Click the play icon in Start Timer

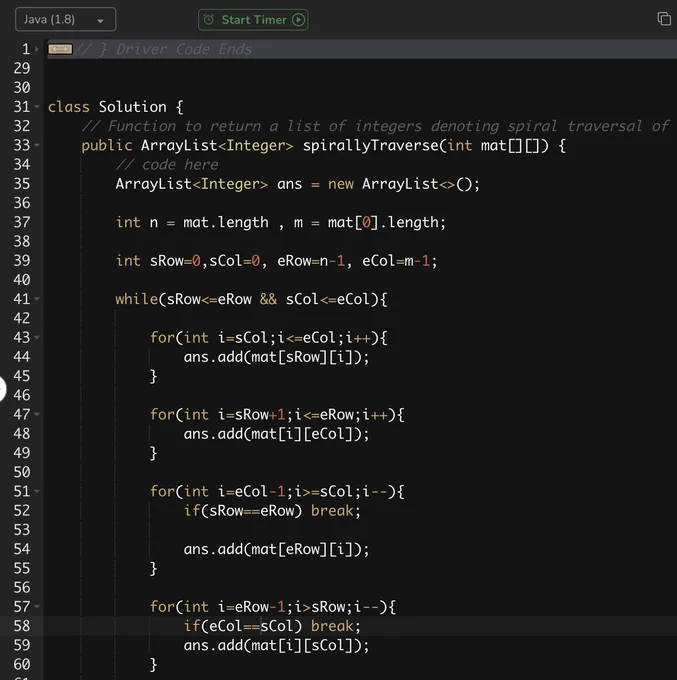[298, 20]
